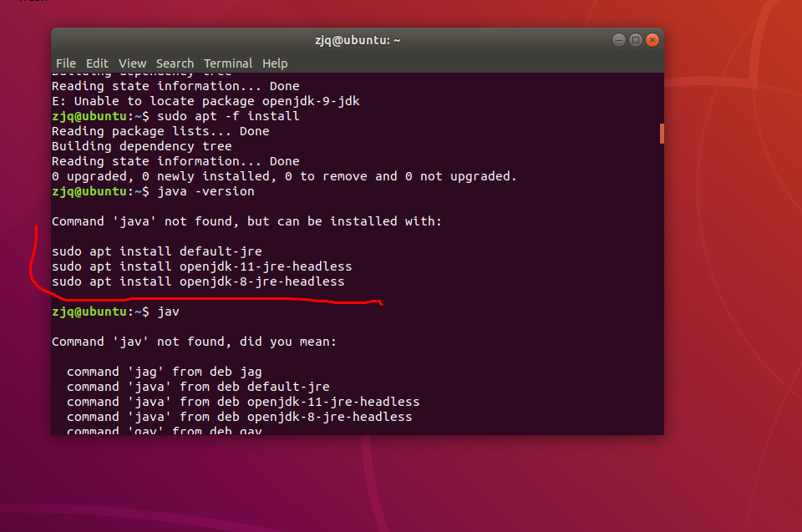This screenshot has height=532, width=802.
Task: Open the View menu
Action: [133, 63]
